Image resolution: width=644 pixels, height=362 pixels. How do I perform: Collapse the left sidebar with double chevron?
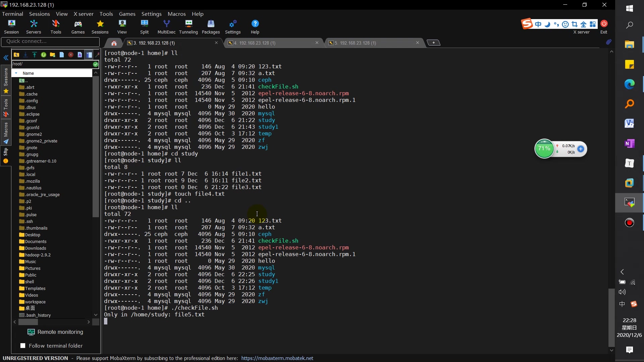tap(6, 58)
